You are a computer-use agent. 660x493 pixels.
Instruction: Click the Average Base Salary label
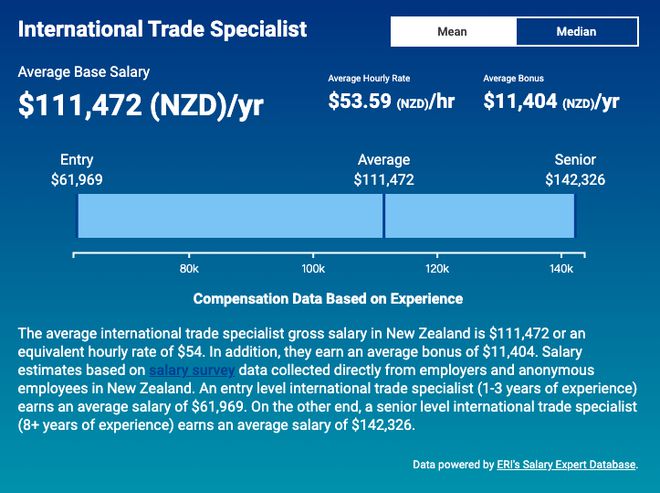[84, 72]
